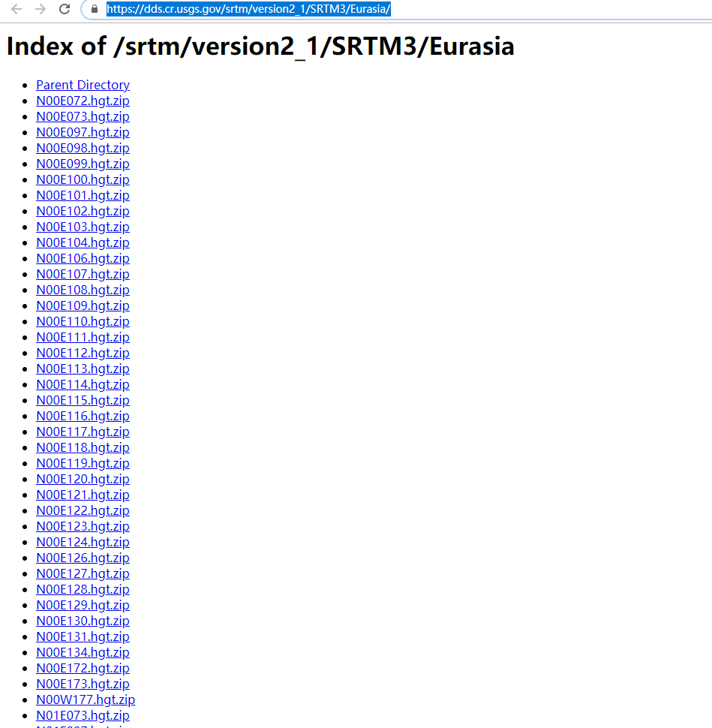Open the N00E134.hgt.zip link
The height and width of the screenshot is (728, 712).
83,652
